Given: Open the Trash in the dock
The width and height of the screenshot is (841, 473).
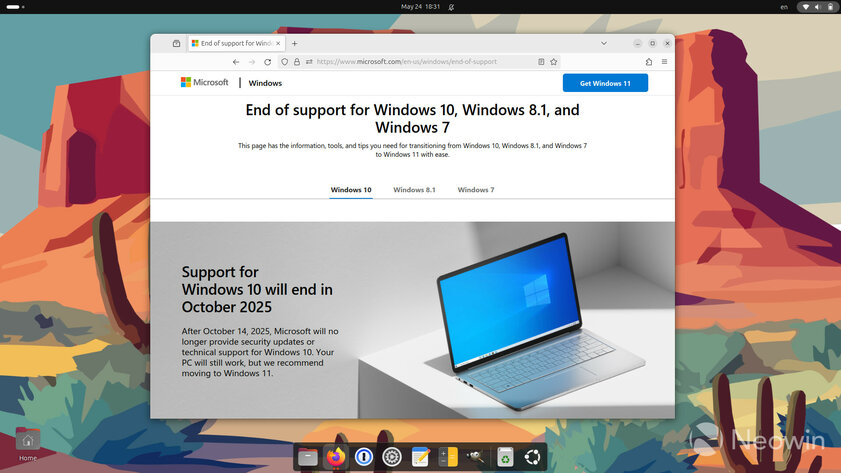Looking at the screenshot, I should coord(505,457).
